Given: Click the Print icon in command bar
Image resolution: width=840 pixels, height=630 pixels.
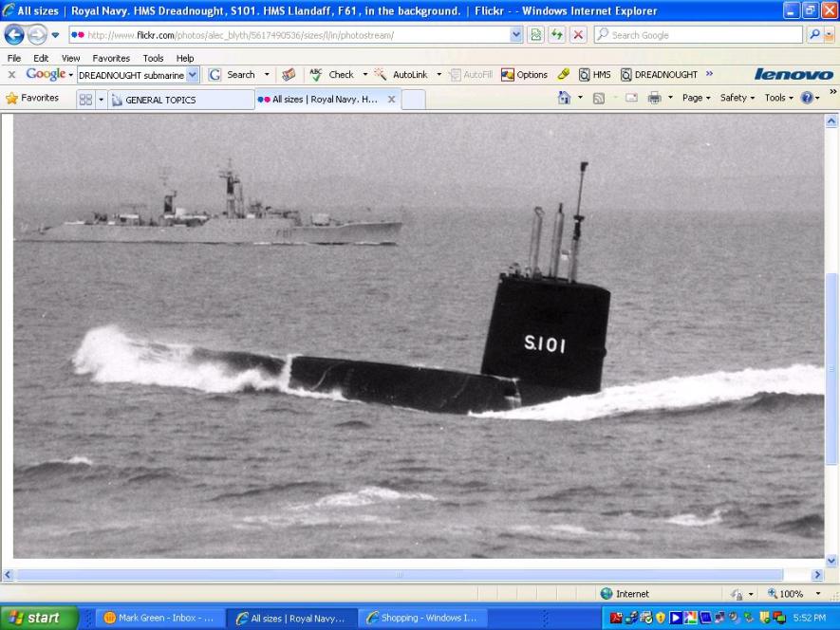Looking at the screenshot, I should (x=654, y=98).
